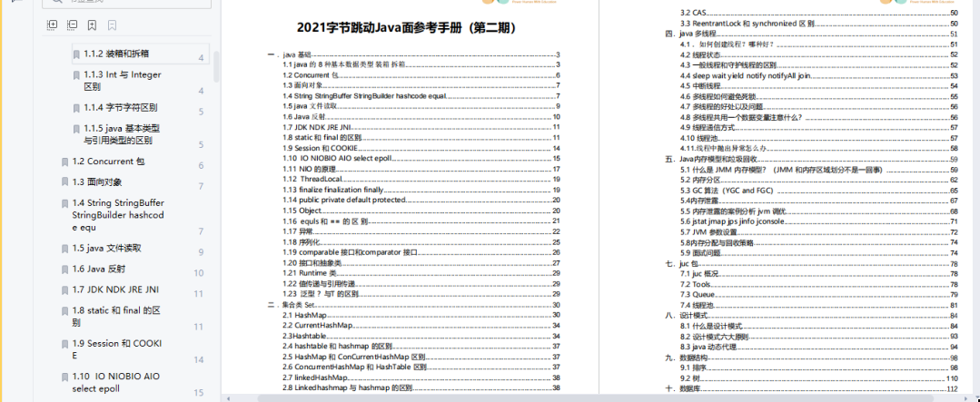Image resolution: width=980 pixels, height=402 pixels.
Task: Click TOC entry 1.14 public private default protected
Action: click(344, 200)
